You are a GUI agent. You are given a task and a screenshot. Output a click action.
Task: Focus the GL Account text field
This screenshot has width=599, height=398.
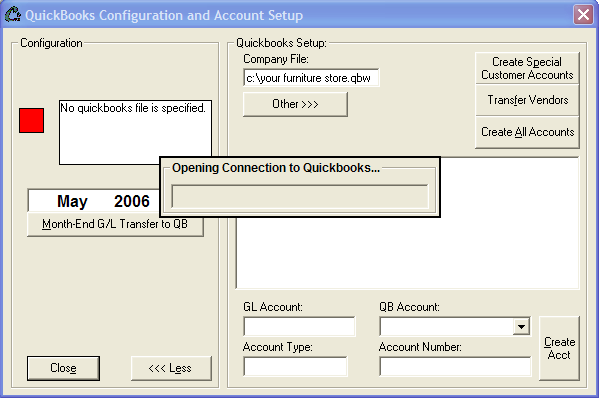(299, 327)
